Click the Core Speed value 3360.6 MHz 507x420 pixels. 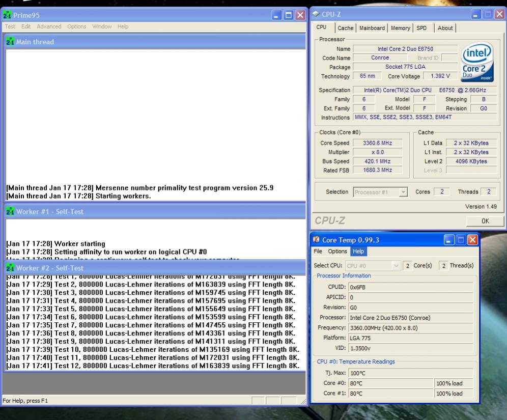coord(377,143)
